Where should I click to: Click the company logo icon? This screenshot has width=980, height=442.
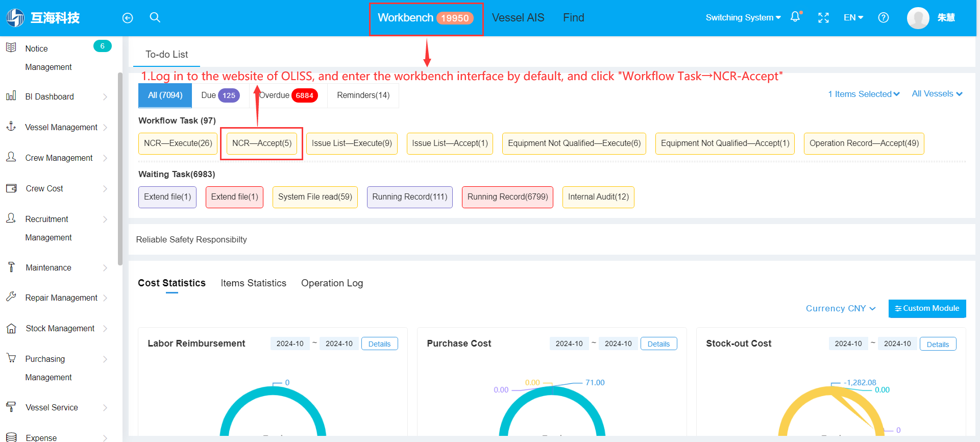pyautogui.click(x=15, y=18)
